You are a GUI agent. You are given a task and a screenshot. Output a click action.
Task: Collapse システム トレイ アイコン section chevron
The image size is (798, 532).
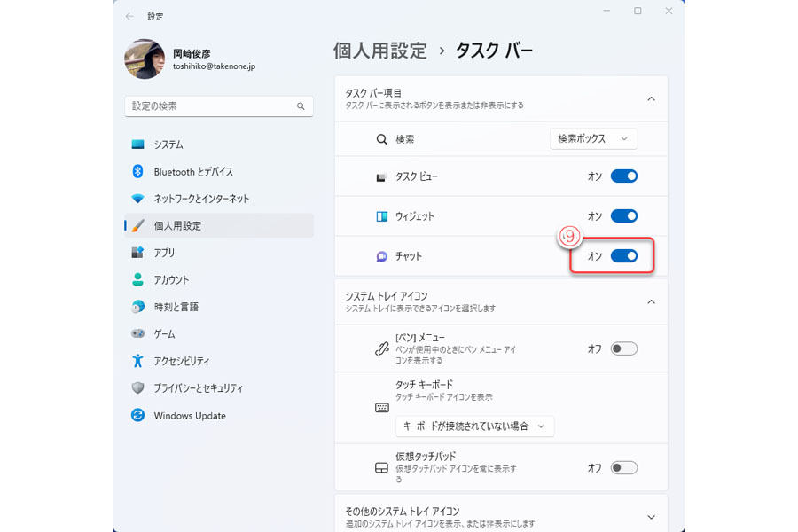tap(651, 301)
